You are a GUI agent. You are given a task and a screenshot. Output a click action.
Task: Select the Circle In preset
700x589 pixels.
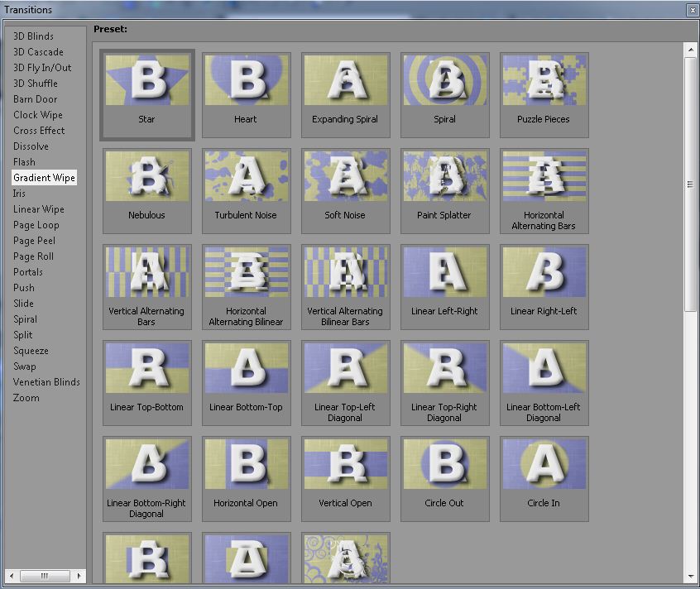[544, 479]
